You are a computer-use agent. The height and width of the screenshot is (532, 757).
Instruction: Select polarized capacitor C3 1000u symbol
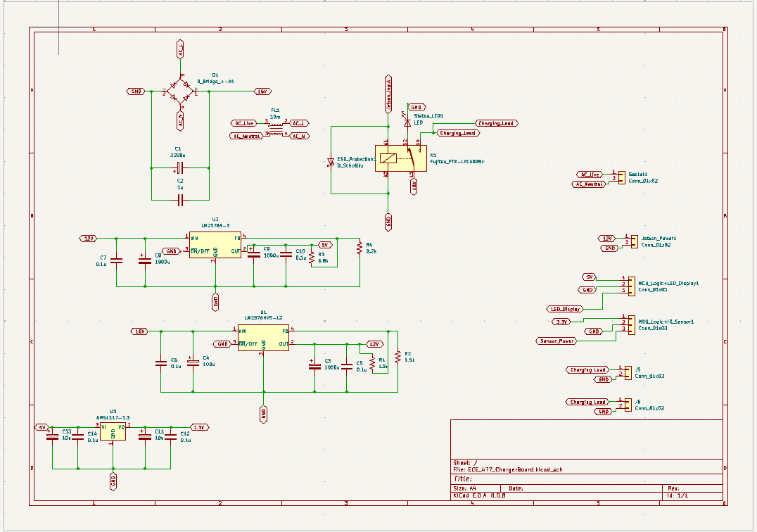click(x=314, y=365)
